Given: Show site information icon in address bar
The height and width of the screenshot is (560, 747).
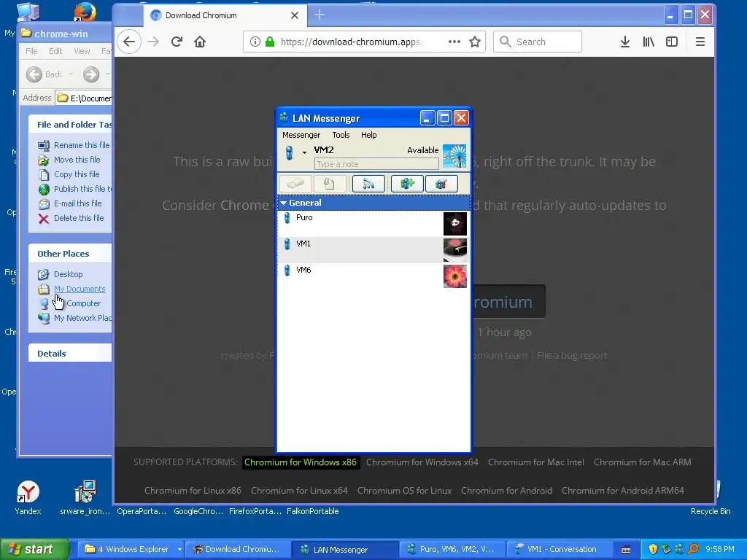Looking at the screenshot, I should (x=255, y=42).
